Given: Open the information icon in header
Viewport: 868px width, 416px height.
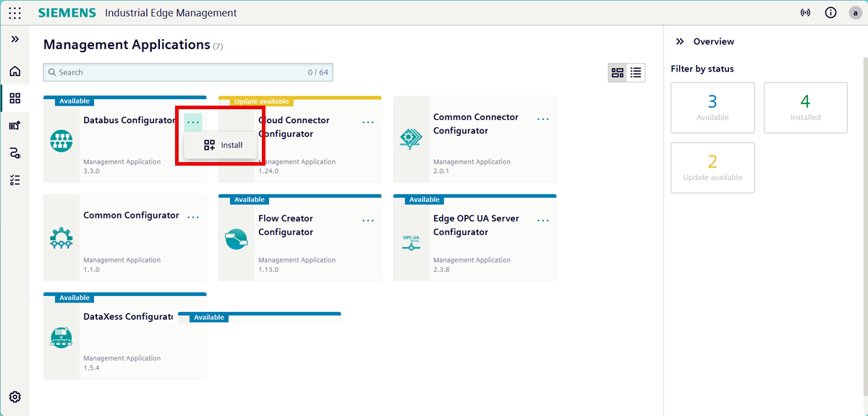Looking at the screenshot, I should [830, 13].
